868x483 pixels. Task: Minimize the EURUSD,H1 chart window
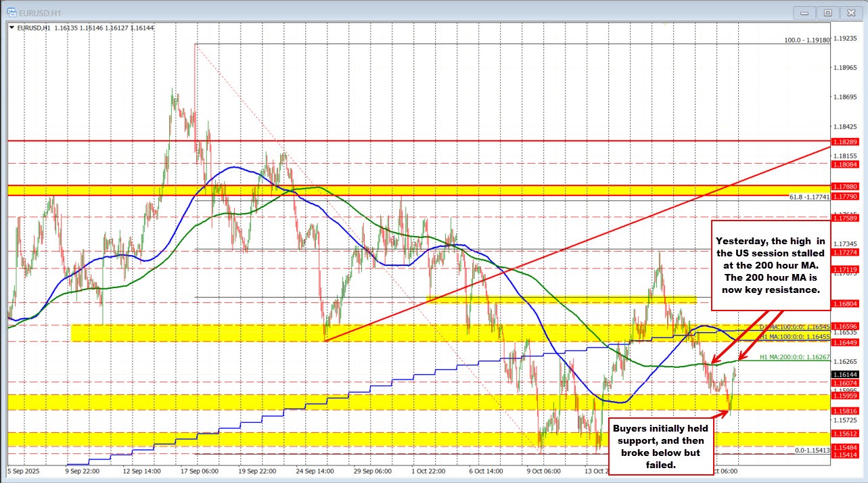[x=805, y=11]
